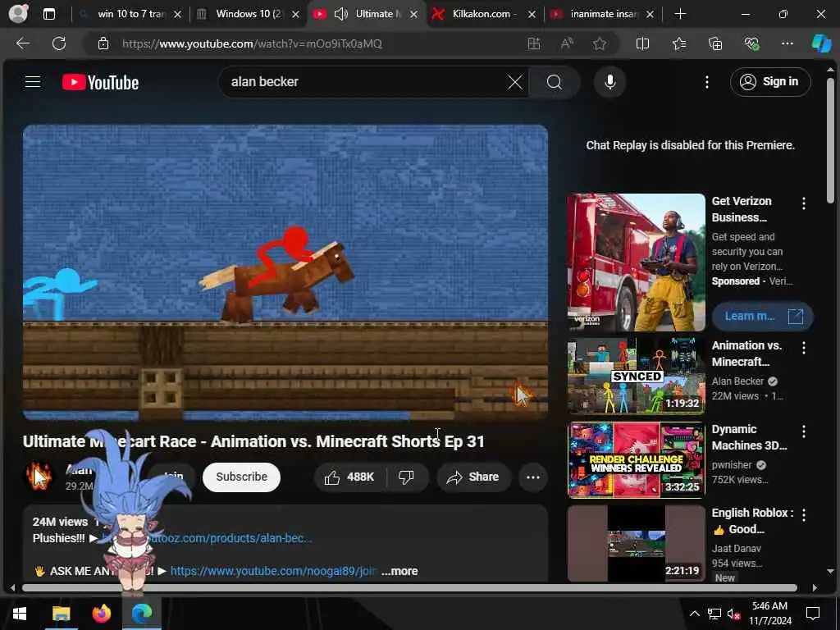This screenshot has width=840, height=630.
Task: Close the Kilkakon.com tab
Action: click(532, 15)
